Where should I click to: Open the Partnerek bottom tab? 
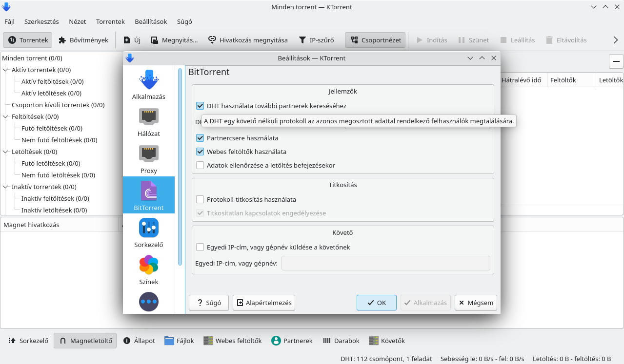292,341
